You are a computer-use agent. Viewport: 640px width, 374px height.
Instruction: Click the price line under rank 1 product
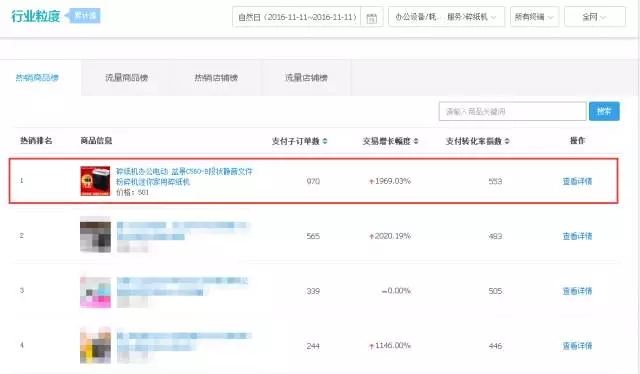tap(132, 192)
